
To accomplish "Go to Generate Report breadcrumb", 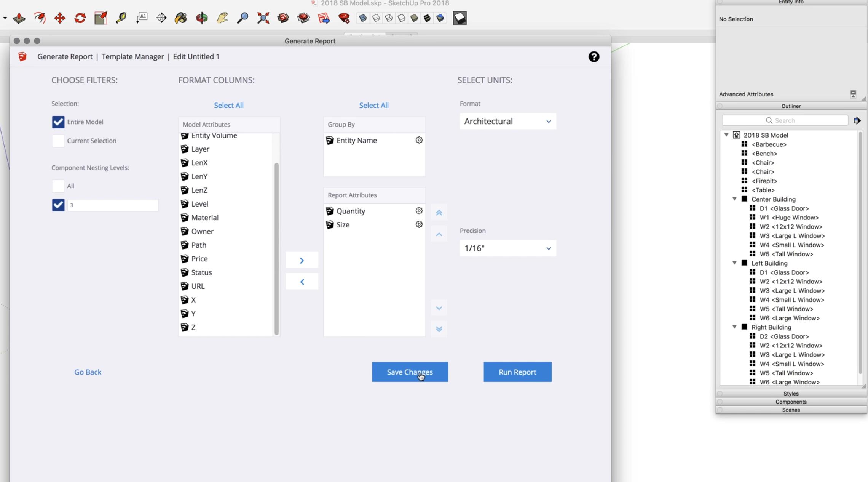I will pyautogui.click(x=65, y=57).
